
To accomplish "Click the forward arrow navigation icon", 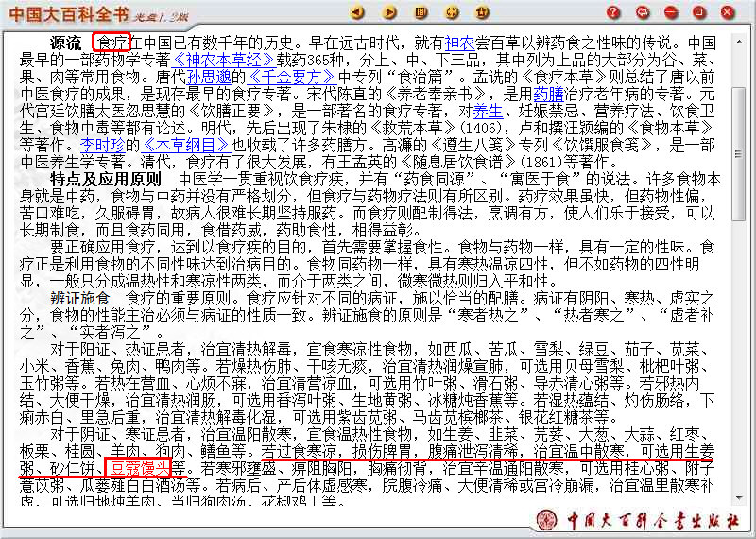I will pyautogui.click(x=387, y=12).
